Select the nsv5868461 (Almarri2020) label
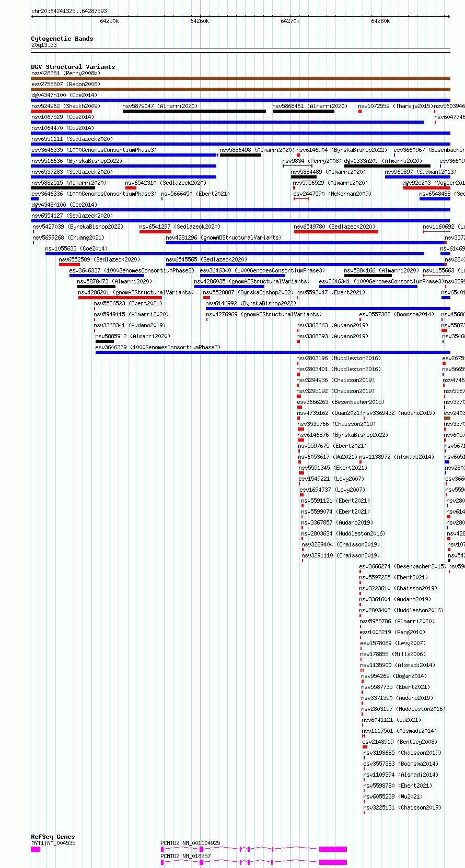The image size is (465, 868). pos(310,106)
